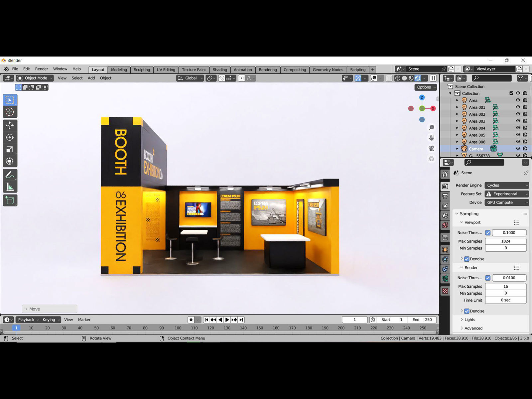The image size is (532, 399).
Task: Jump to the timeline start frame
Action: pyautogui.click(x=206, y=320)
